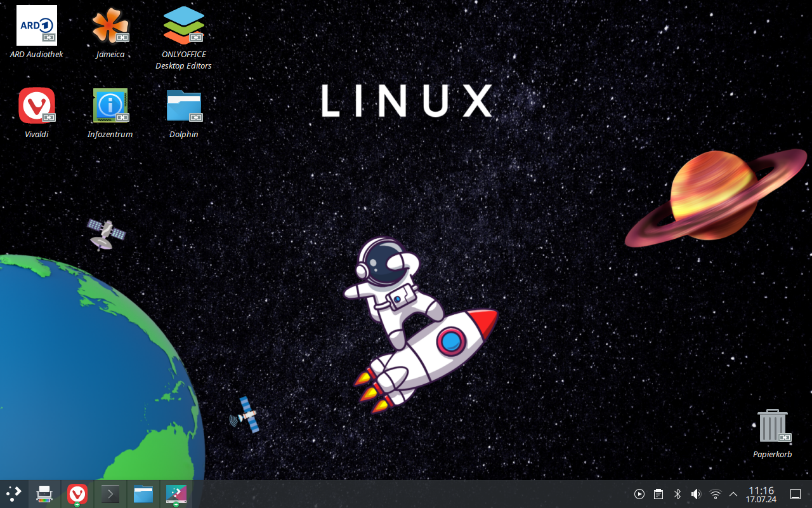The width and height of the screenshot is (812, 508).
Task: Expand hidden system tray icons
Action: click(x=733, y=494)
